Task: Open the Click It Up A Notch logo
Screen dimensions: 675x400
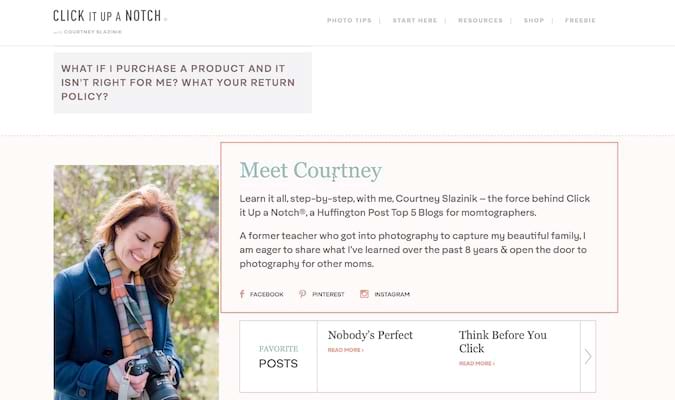Action: click(110, 16)
